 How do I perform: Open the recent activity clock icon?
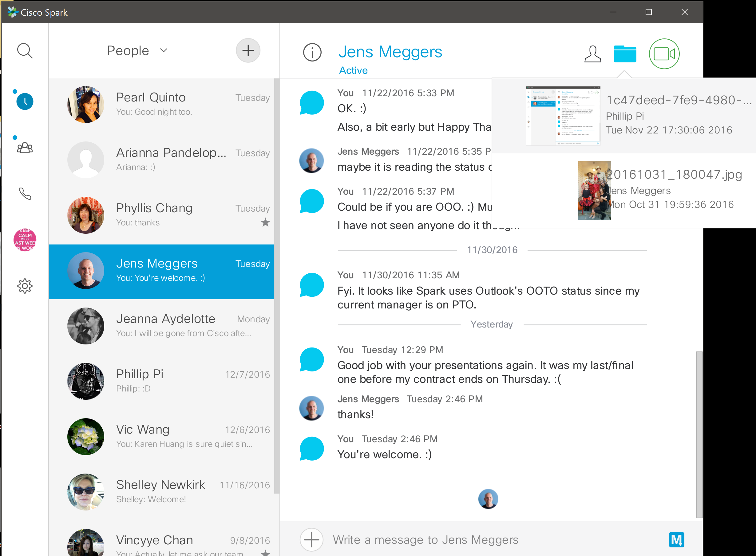tap(25, 101)
